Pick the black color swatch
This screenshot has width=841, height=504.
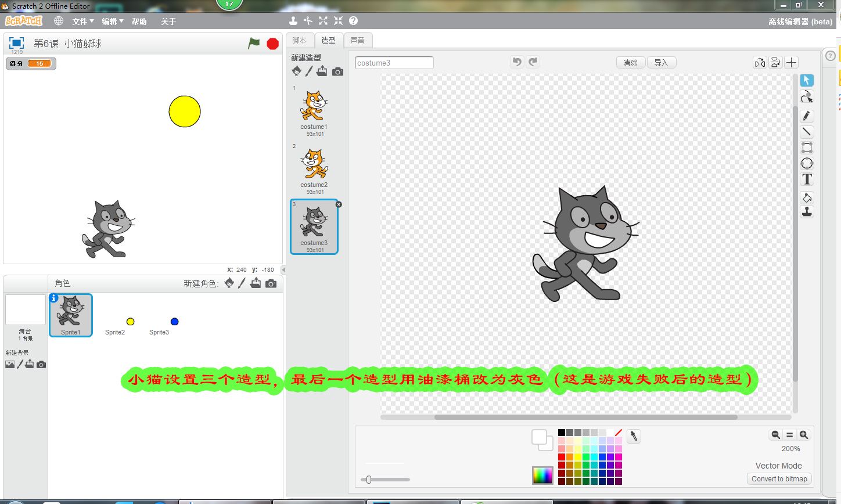tap(562, 433)
